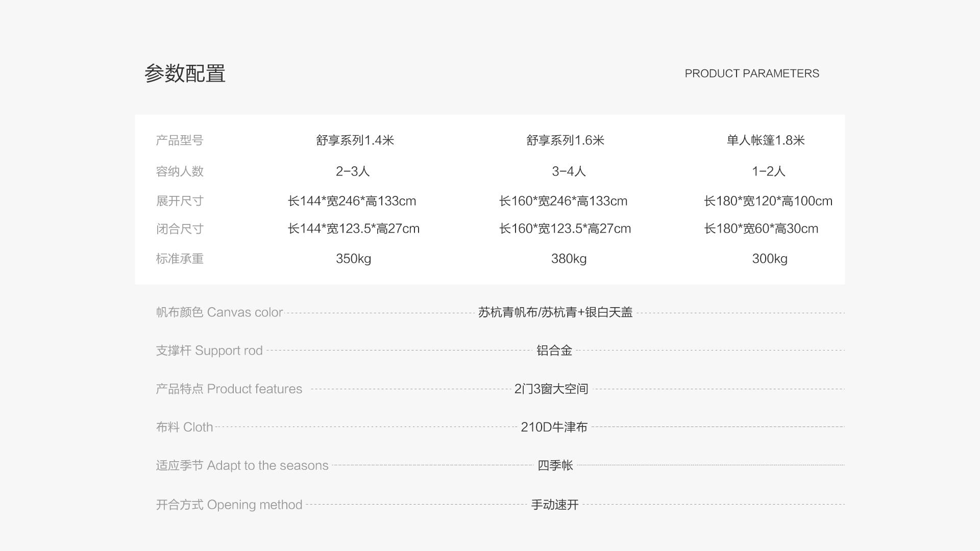
Task: Click the 长160*宽123.5*高27cm closed size cell
Action: [x=565, y=229]
